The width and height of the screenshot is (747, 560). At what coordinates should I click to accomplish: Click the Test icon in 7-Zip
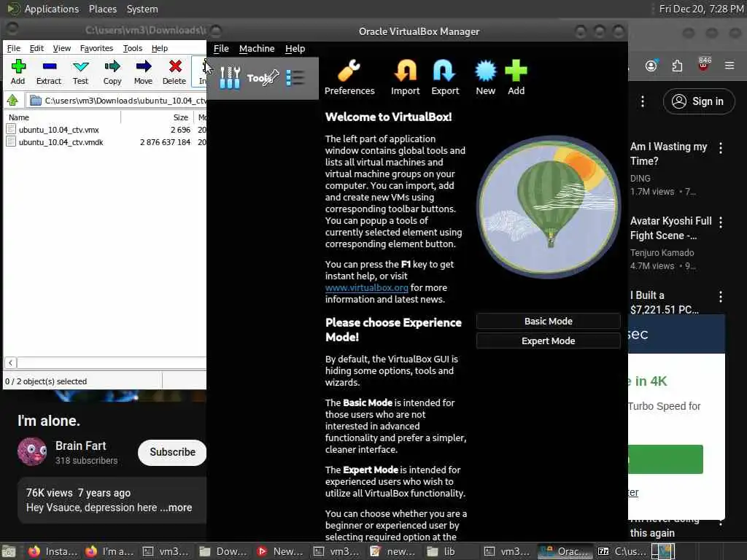click(80, 66)
